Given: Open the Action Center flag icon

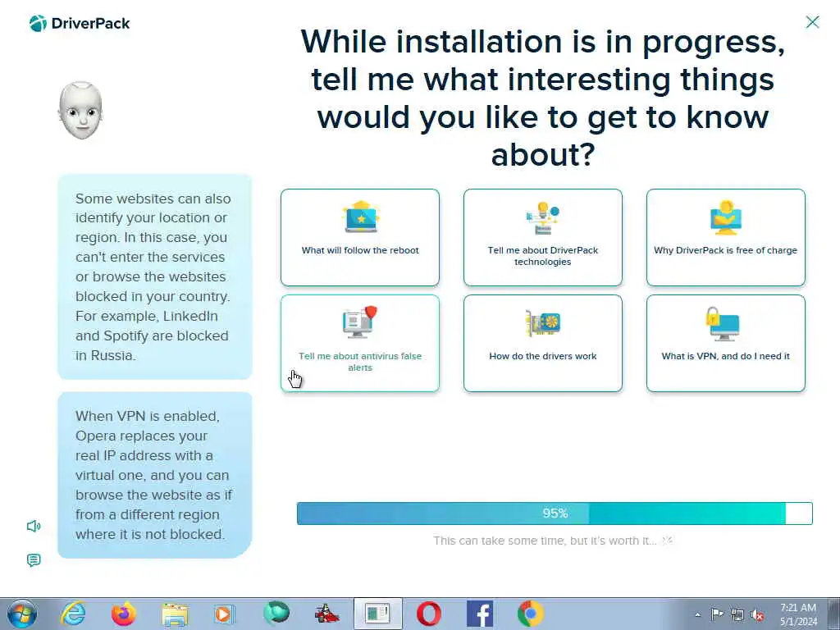Looking at the screenshot, I should [x=717, y=614].
